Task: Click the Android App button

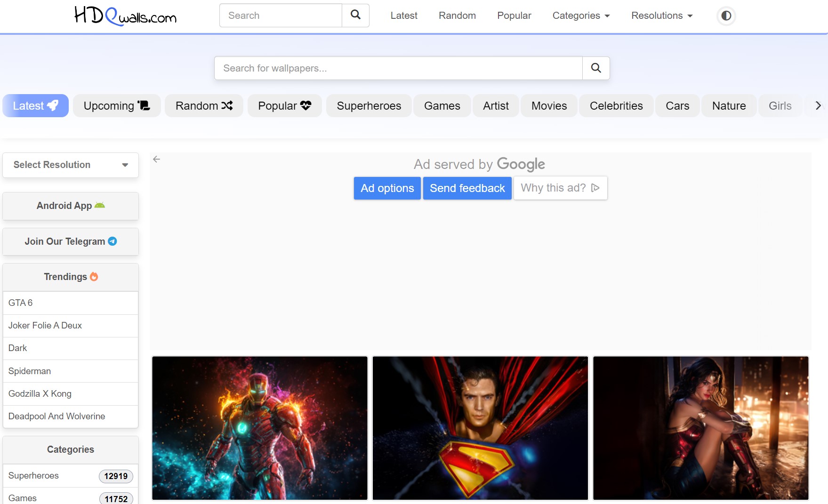Action: 71,206
